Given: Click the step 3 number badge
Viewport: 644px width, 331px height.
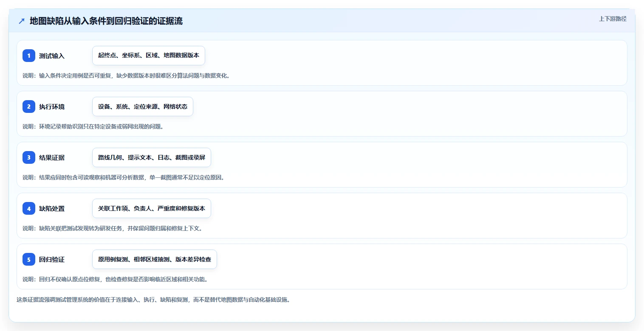Looking at the screenshot, I should [29, 157].
